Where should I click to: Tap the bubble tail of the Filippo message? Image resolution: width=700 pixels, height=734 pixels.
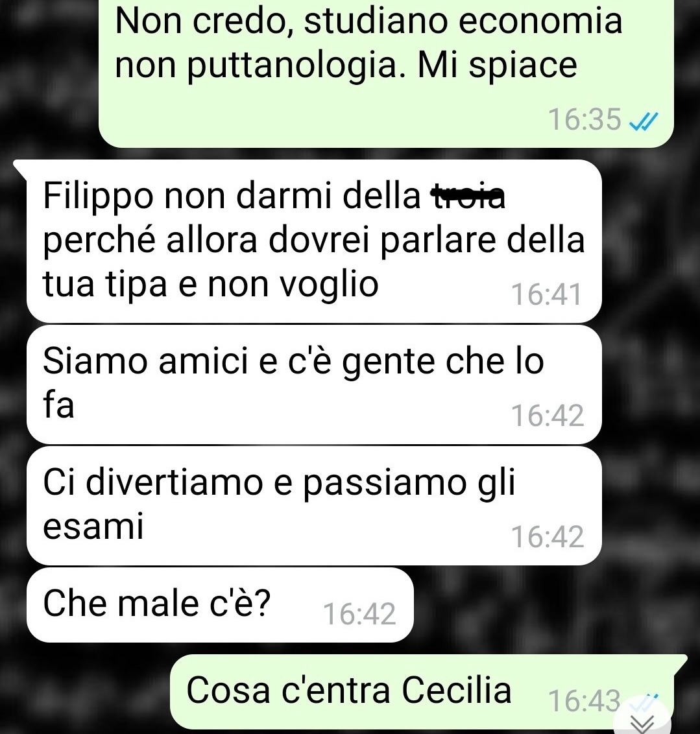21,169
